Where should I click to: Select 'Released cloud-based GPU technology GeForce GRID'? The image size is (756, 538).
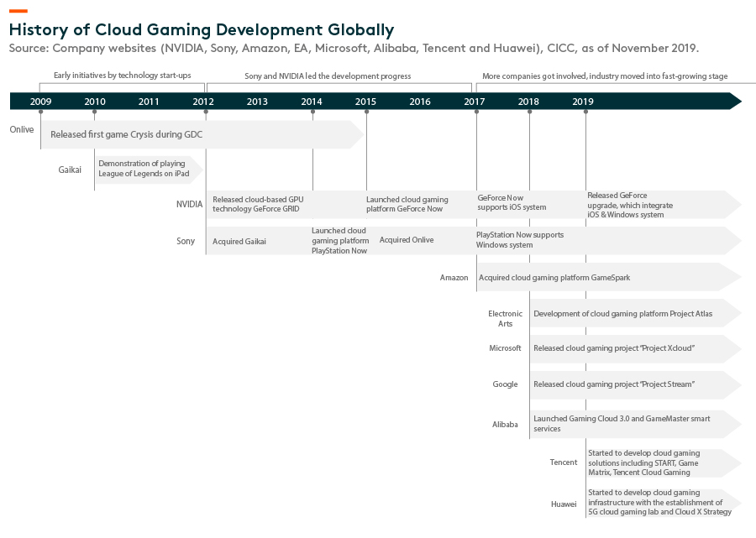coord(258,204)
